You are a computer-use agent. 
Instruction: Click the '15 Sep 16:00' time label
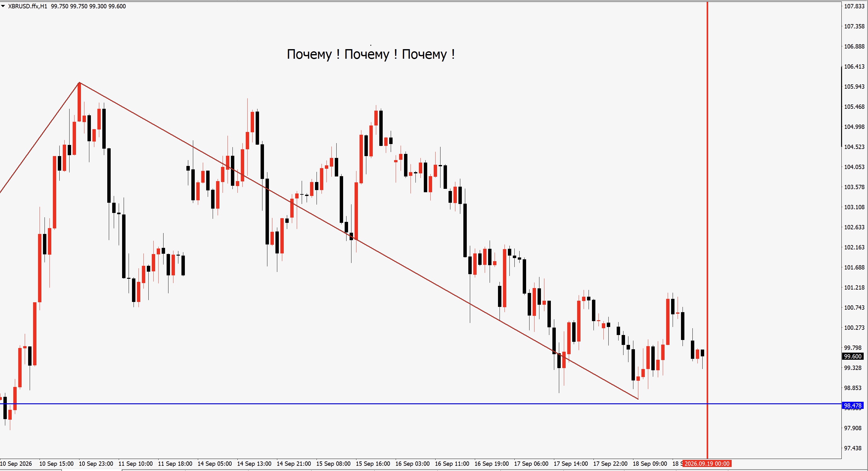pos(373,464)
